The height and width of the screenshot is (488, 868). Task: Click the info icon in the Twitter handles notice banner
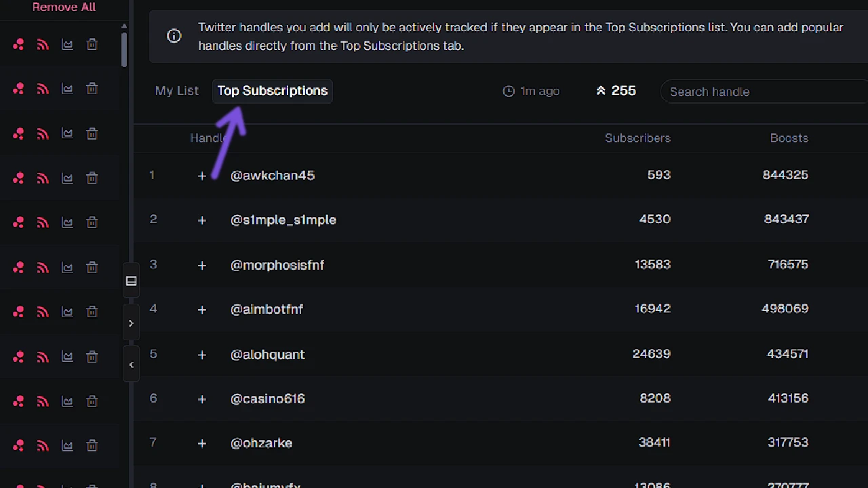pos(174,36)
